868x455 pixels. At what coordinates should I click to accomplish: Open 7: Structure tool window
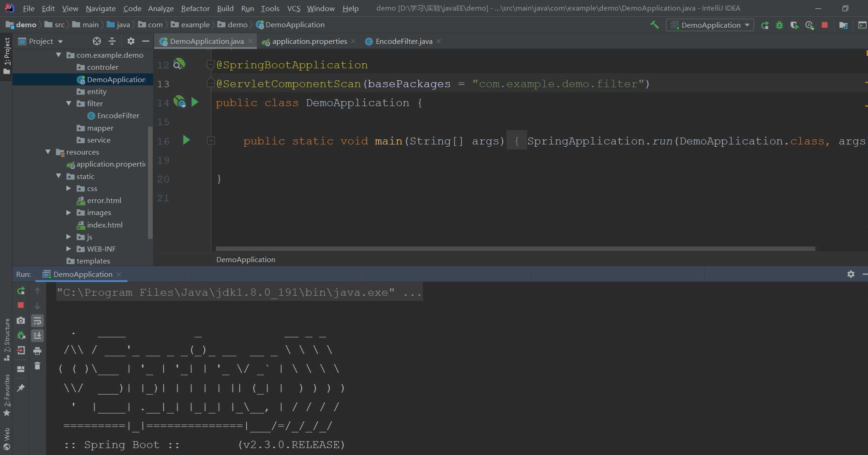tap(6, 340)
